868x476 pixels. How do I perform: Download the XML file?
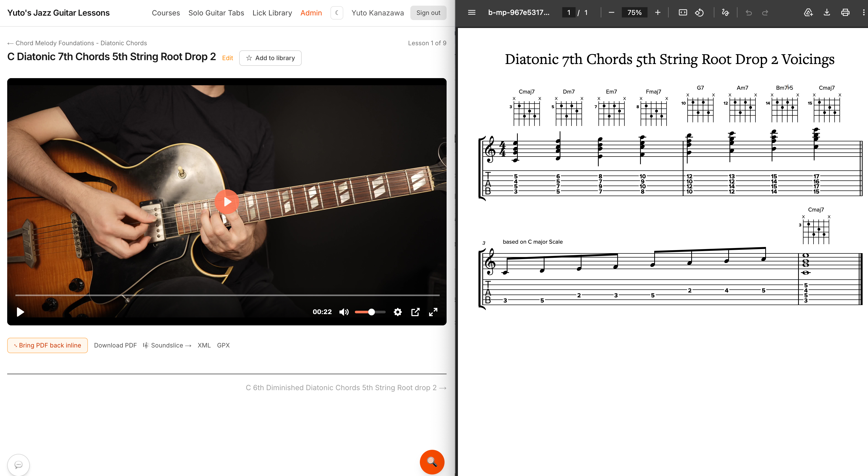(204, 345)
